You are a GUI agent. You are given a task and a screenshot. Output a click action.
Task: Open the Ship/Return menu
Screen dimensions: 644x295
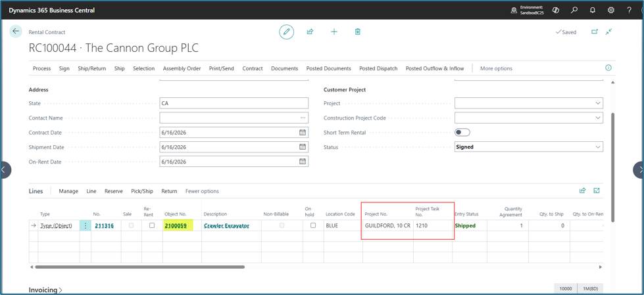92,68
